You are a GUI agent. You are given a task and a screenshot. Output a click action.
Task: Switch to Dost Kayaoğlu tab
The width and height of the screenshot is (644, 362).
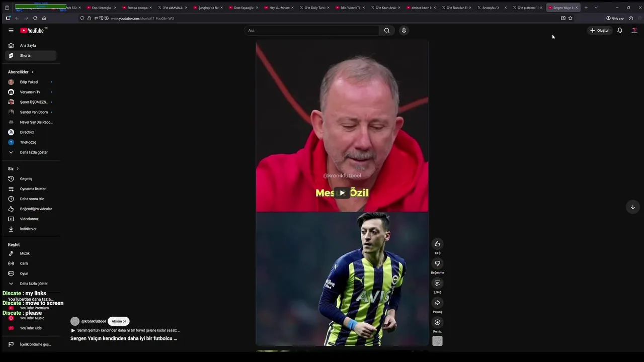click(244, 8)
